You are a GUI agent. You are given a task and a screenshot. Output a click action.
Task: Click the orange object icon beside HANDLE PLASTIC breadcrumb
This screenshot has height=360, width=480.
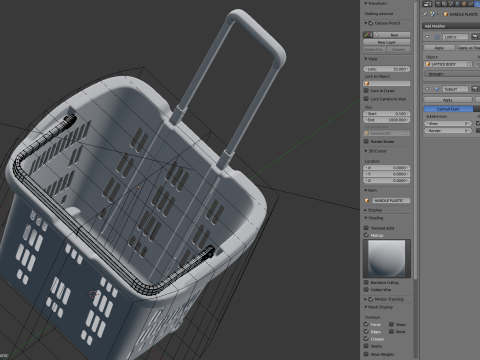pyautogui.click(x=446, y=14)
